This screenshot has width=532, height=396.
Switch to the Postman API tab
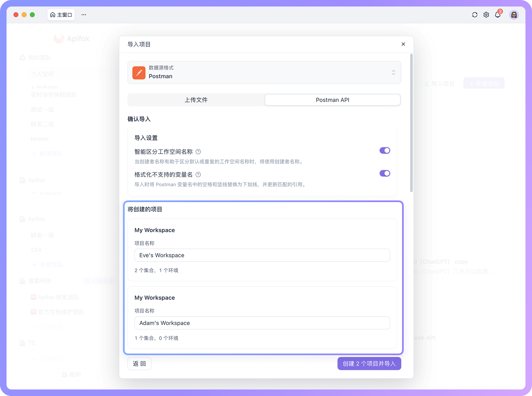(333, 100)
